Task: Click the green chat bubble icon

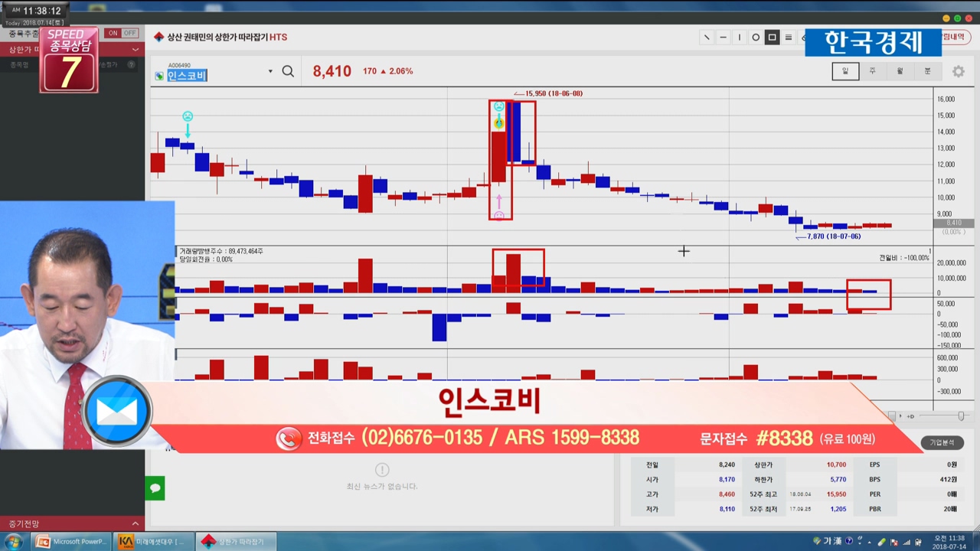Action: point(155,488)
